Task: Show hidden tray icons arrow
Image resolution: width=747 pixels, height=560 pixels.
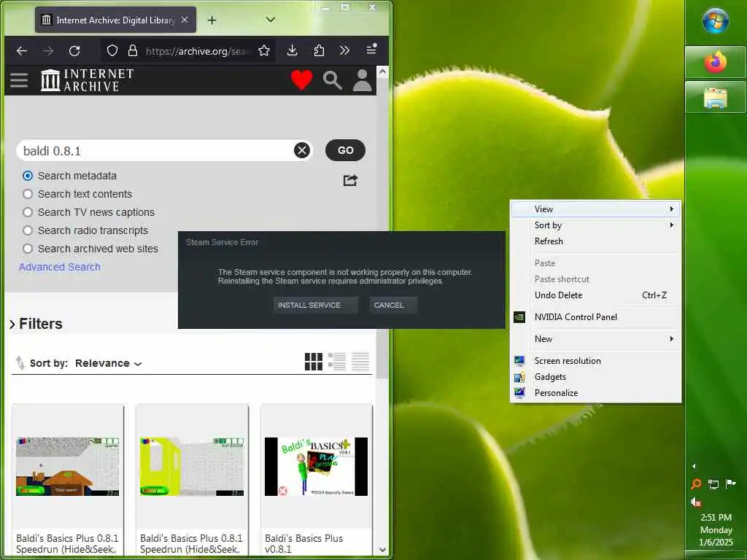Action: 694,466
